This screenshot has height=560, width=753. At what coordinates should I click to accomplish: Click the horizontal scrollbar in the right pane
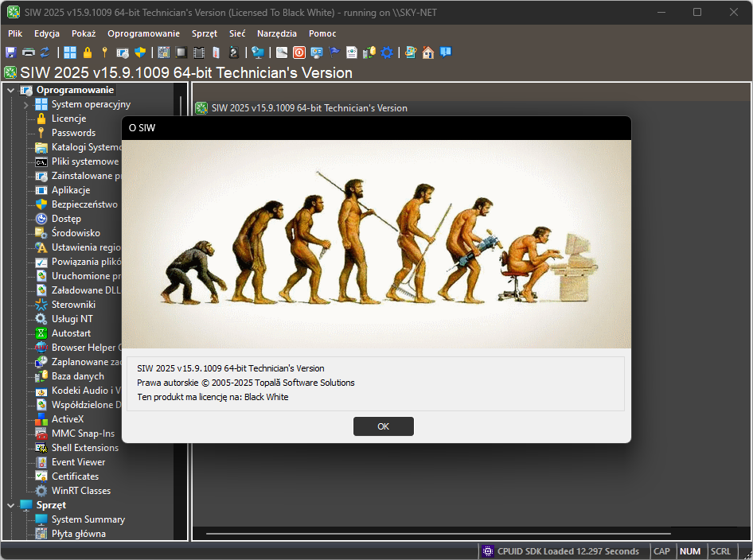coord(438,533)
